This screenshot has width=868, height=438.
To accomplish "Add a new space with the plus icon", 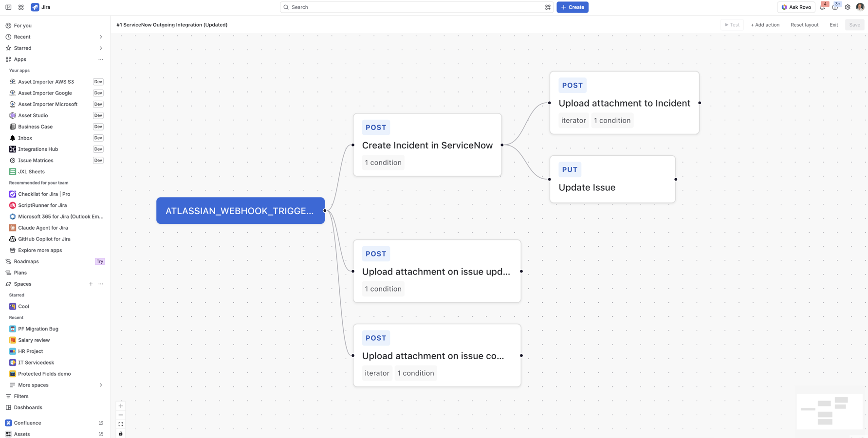I will point(91,284).
